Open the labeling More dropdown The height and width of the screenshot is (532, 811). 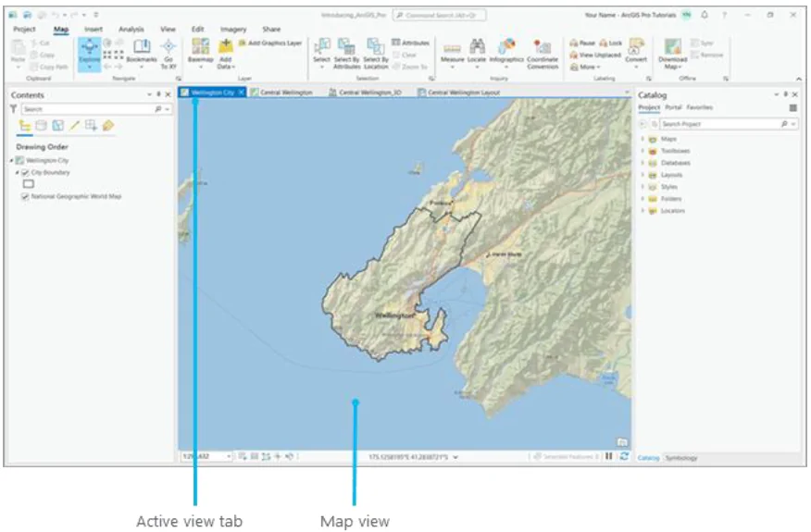585,68
